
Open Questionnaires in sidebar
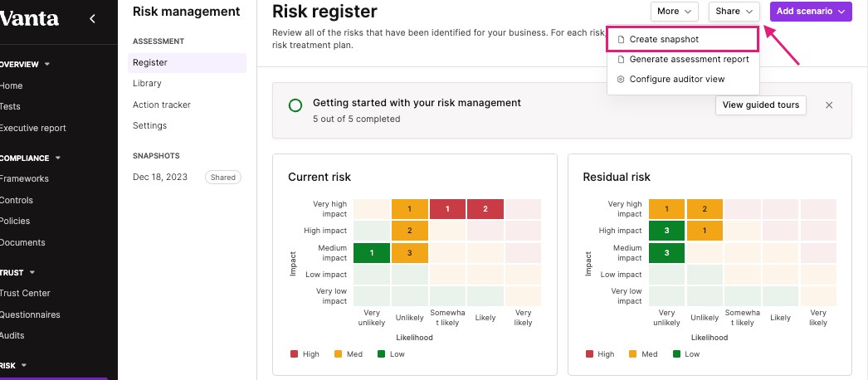[x=30, y=314]
